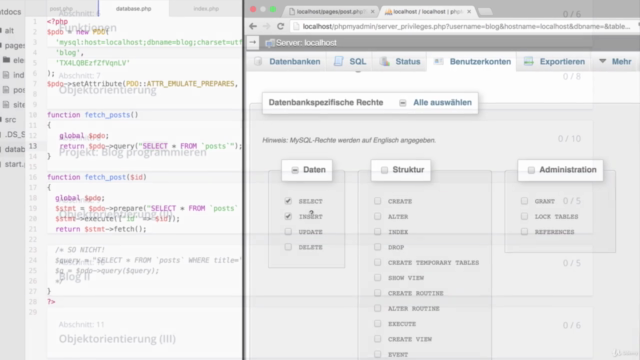Enable the LOCK TABLES privilege
640x360 pixels.
(524, 216)
